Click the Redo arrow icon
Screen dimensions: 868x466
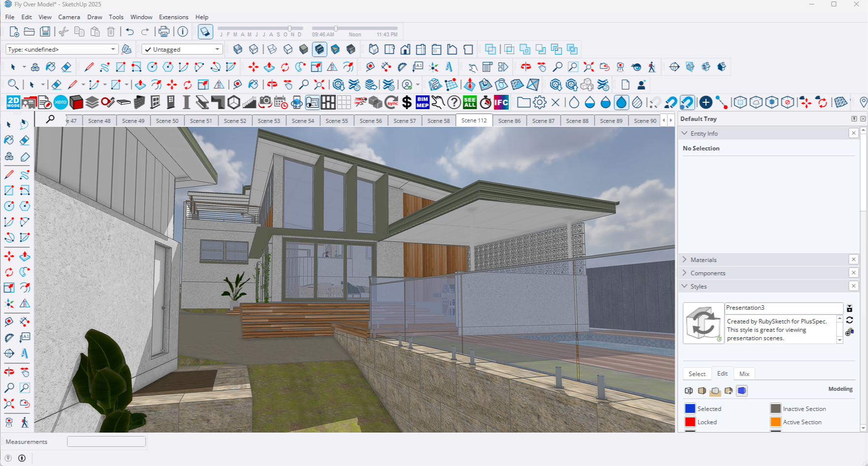click(x=145, y=32)
